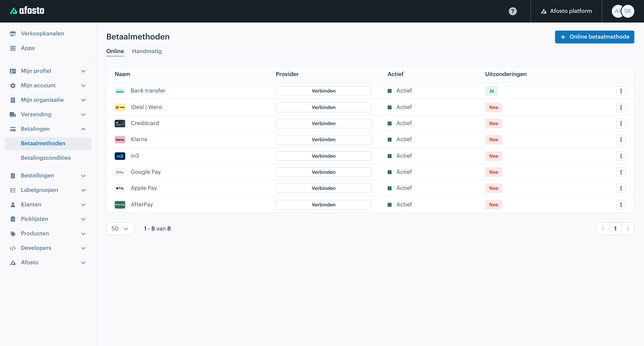Click the in3 logo thumbnail
The image size is (644, 346).
120,156
